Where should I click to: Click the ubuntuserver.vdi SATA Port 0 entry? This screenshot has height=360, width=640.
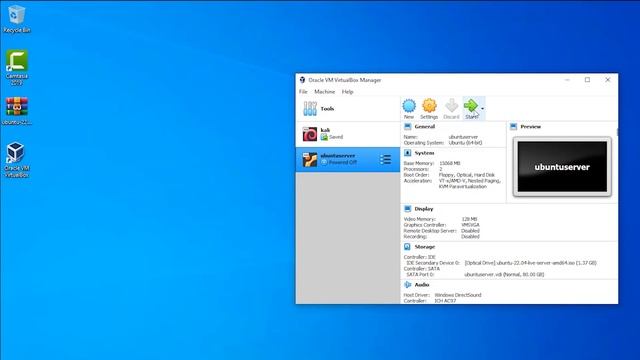(x=504, y=274)
